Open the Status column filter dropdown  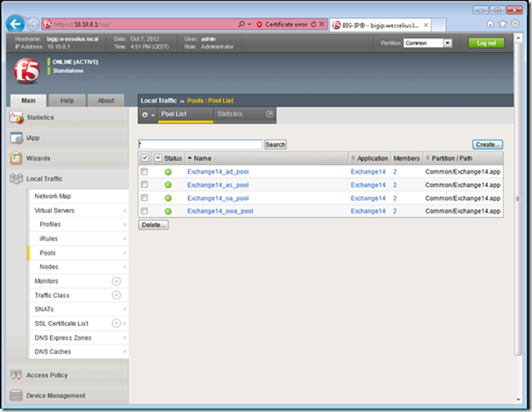tap(157, 158)
